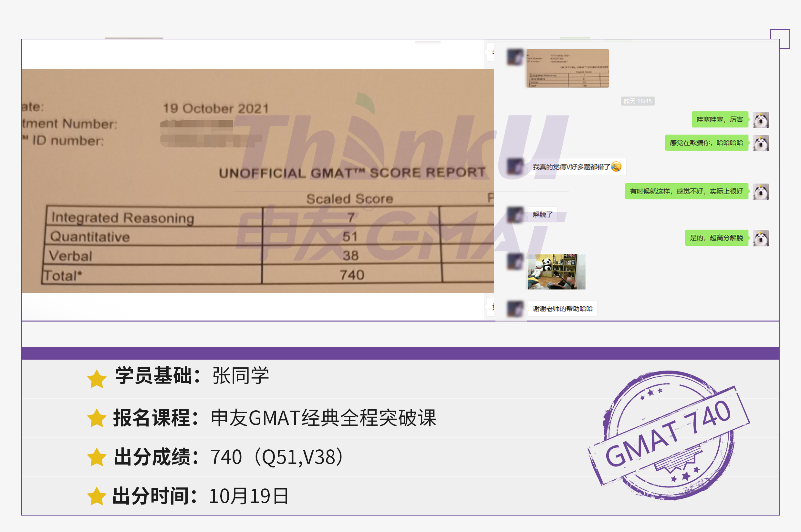Screen dimensions: 801x532
Task: Click the message '有时候就这样，感觉不好，实际上很好'
Action: (686, 191)
